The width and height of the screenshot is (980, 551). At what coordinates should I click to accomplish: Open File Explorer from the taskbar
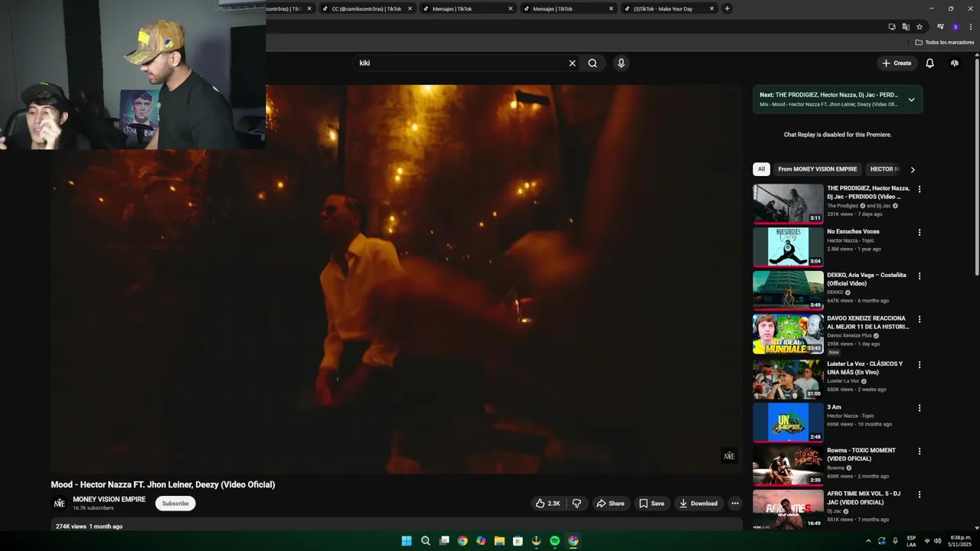click(x=499, y=541)
